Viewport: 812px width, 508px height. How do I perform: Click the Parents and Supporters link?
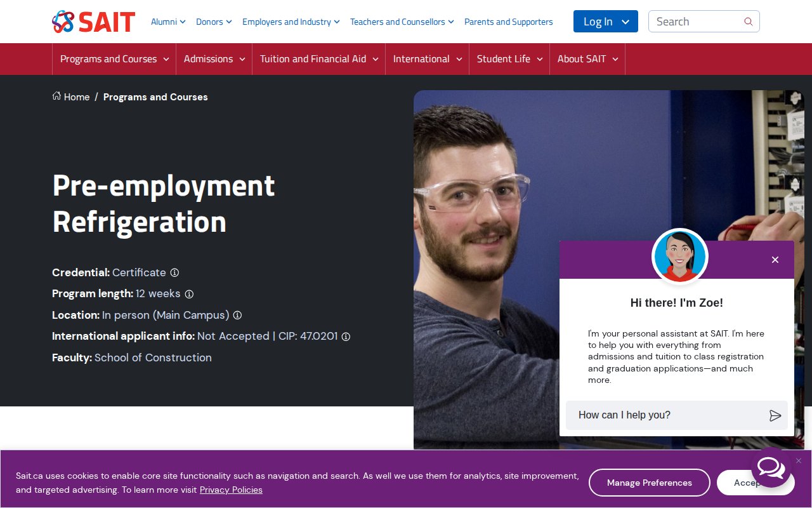[508, 22]
